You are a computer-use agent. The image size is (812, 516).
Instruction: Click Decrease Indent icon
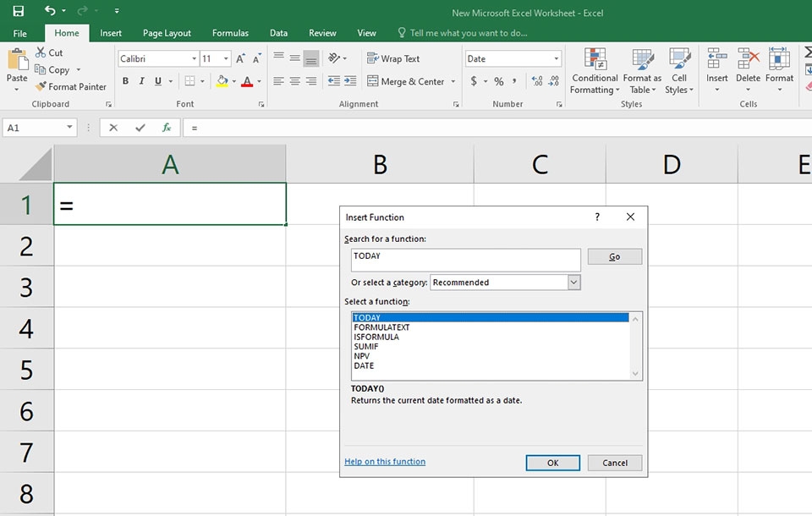click(x=334, y=81)
